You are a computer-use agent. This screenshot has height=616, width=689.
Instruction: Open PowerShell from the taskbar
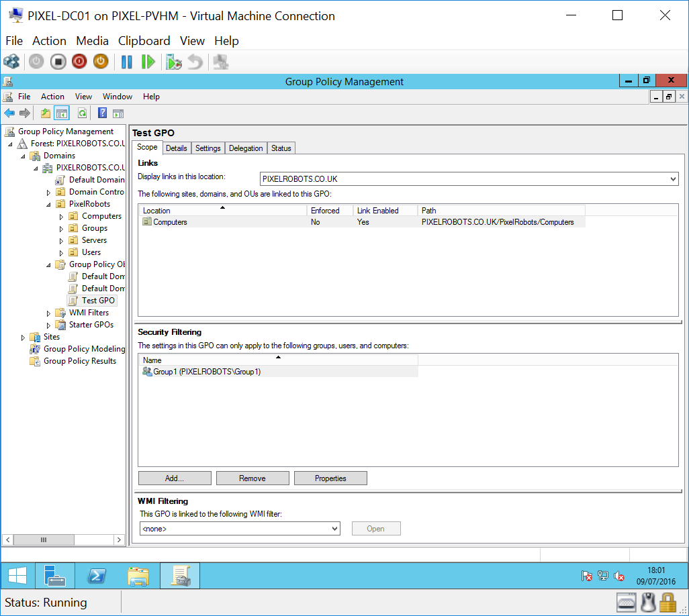coord(97,576)
